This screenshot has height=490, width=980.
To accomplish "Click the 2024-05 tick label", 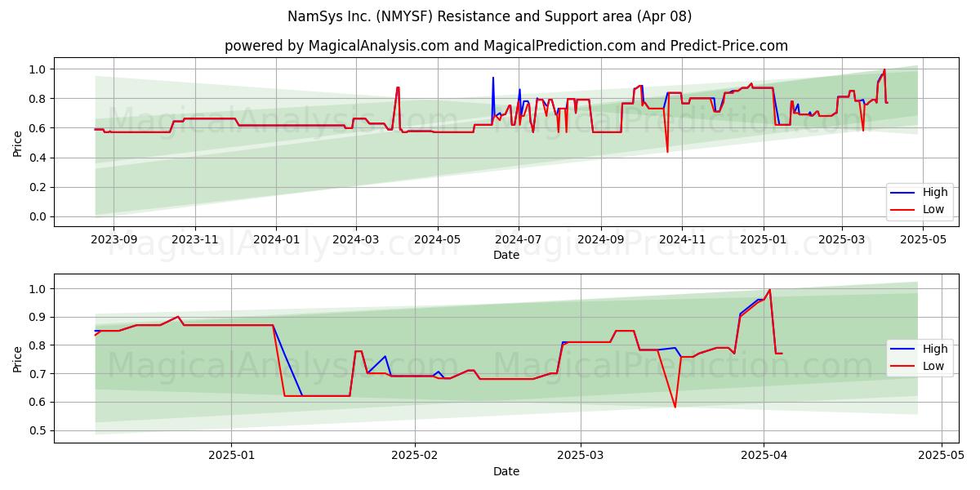I will [438, 239].
